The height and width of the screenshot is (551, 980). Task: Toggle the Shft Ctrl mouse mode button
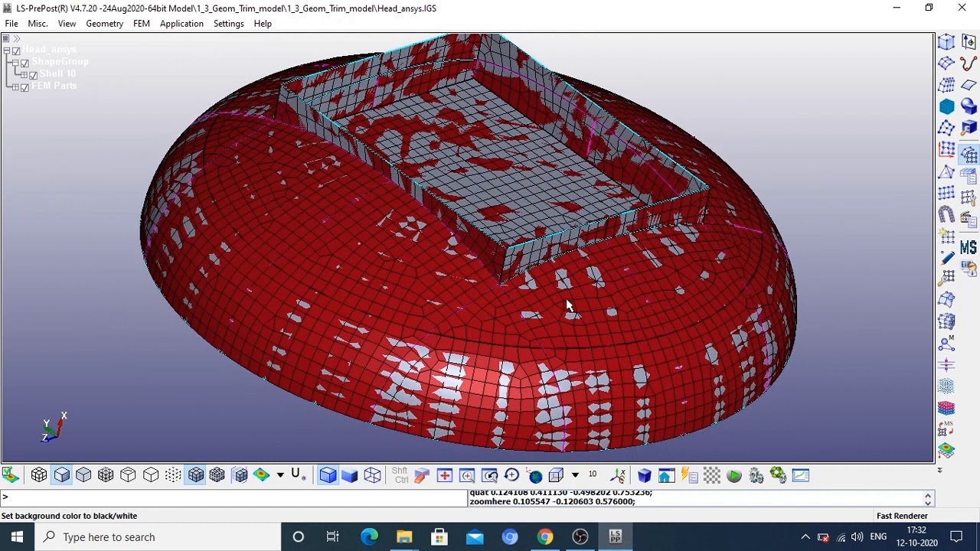[400, 475]
